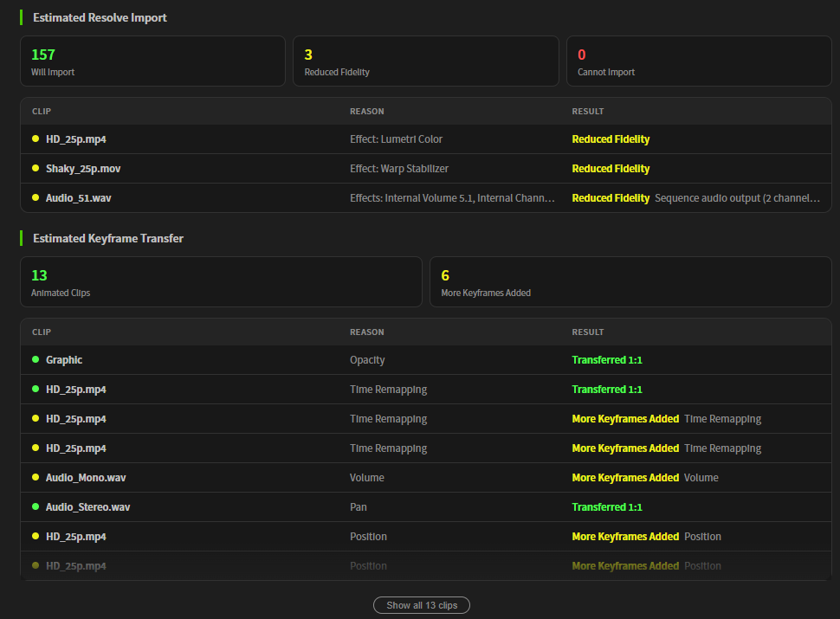This screenshot has width=840, height=619.
Task: Select the 0 Cannot Import card
Action: point(699,61)
